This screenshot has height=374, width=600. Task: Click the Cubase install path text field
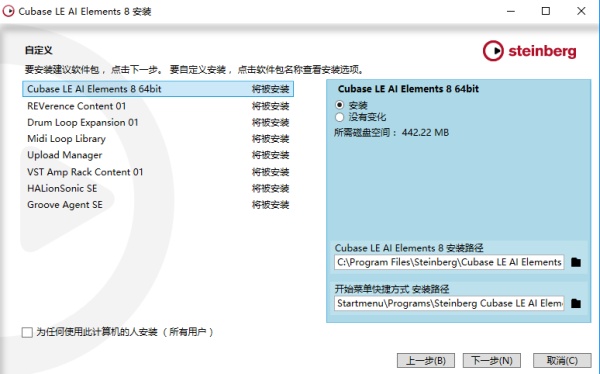[x=449, y=262]
